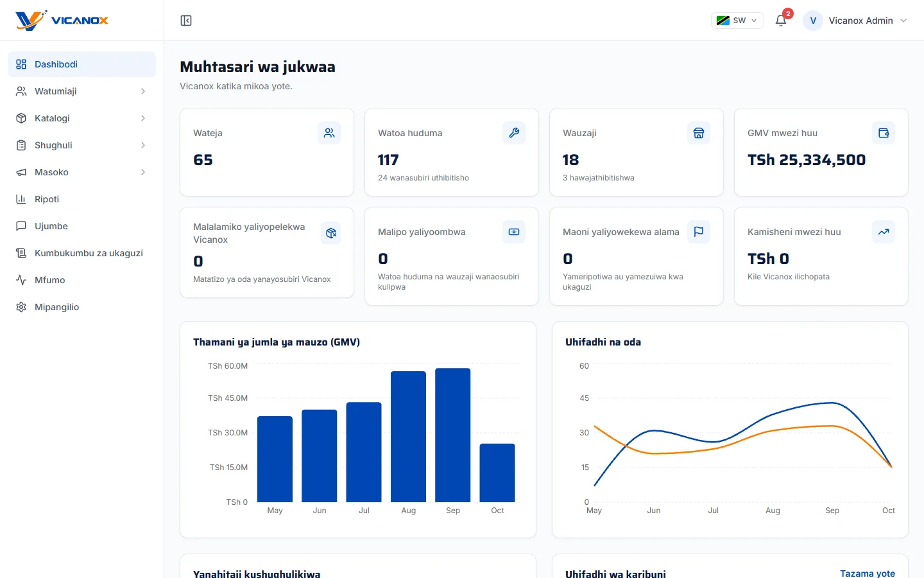Click the Uhifadhi na oda chart title
The image size is (924, 578).
603,342
